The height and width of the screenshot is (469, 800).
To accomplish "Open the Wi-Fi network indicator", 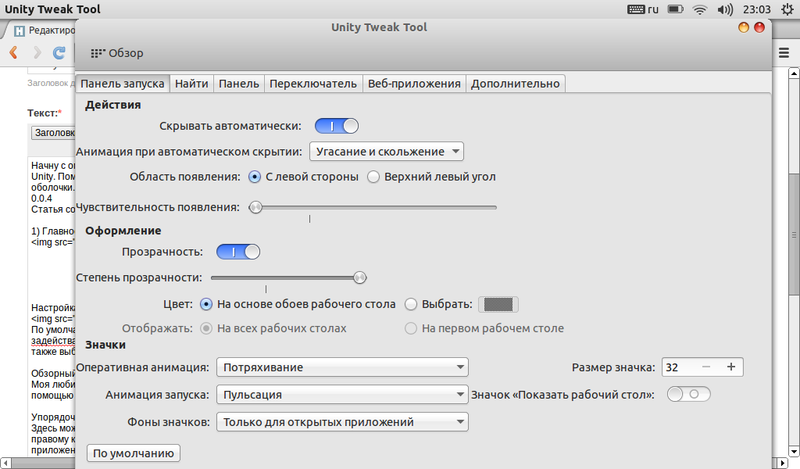I will point(700,9).
